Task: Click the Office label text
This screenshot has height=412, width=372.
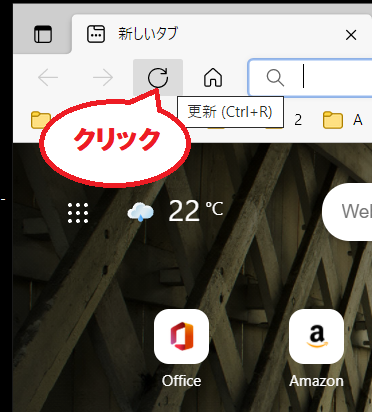Action: tap(181, 381)
